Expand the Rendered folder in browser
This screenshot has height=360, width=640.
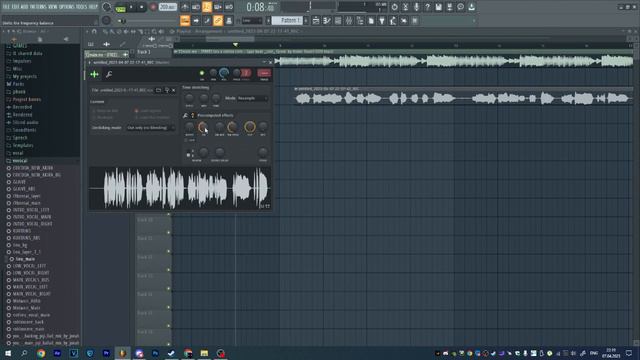click(22, 115)
